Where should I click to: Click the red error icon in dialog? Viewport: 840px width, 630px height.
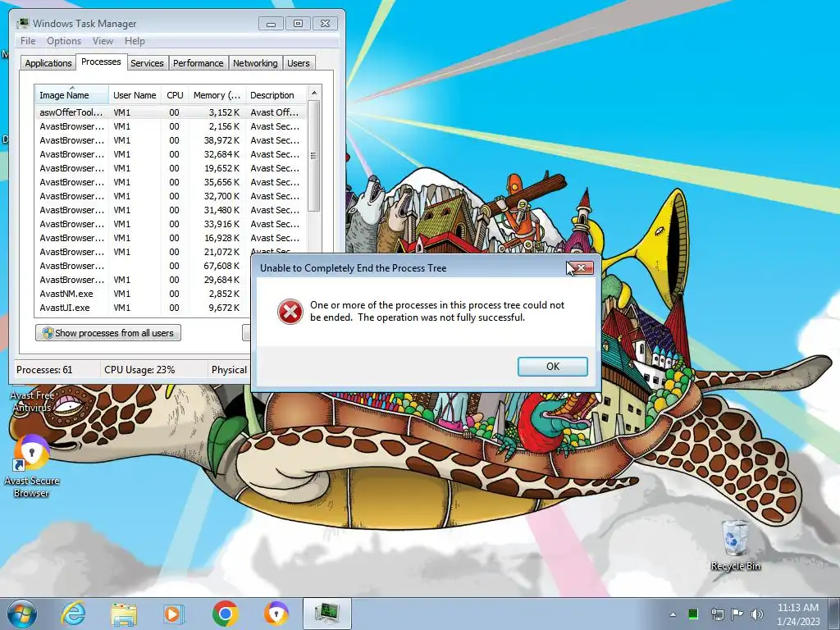tap(290, 311)
